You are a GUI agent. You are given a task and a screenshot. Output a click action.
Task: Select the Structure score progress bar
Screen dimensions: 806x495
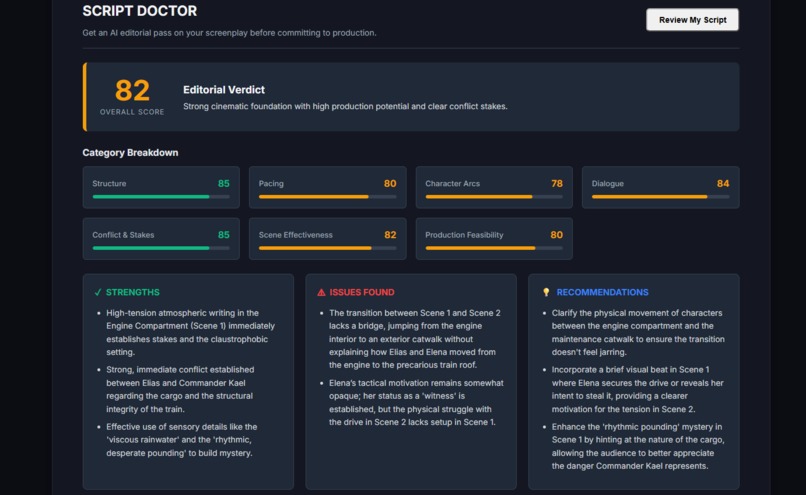(161, 197)
